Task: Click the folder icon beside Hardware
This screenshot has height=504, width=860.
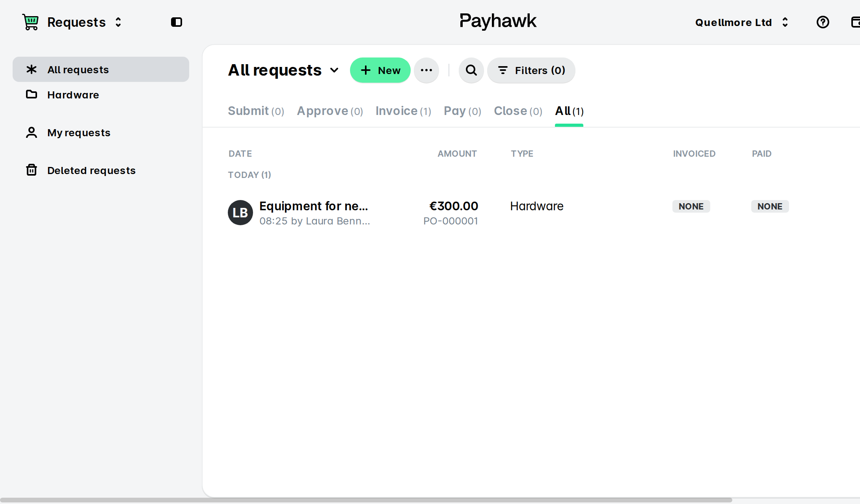Action: coord(32,94)
